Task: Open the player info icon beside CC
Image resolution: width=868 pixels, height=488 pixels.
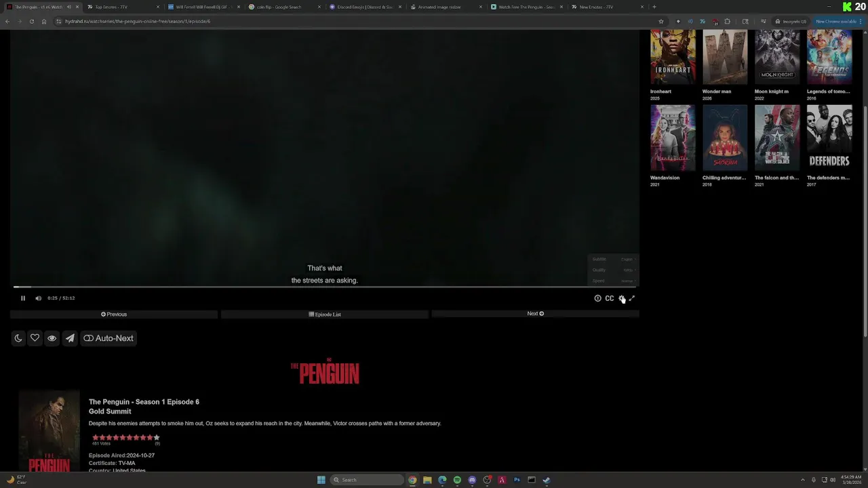Action: [597, 298]
